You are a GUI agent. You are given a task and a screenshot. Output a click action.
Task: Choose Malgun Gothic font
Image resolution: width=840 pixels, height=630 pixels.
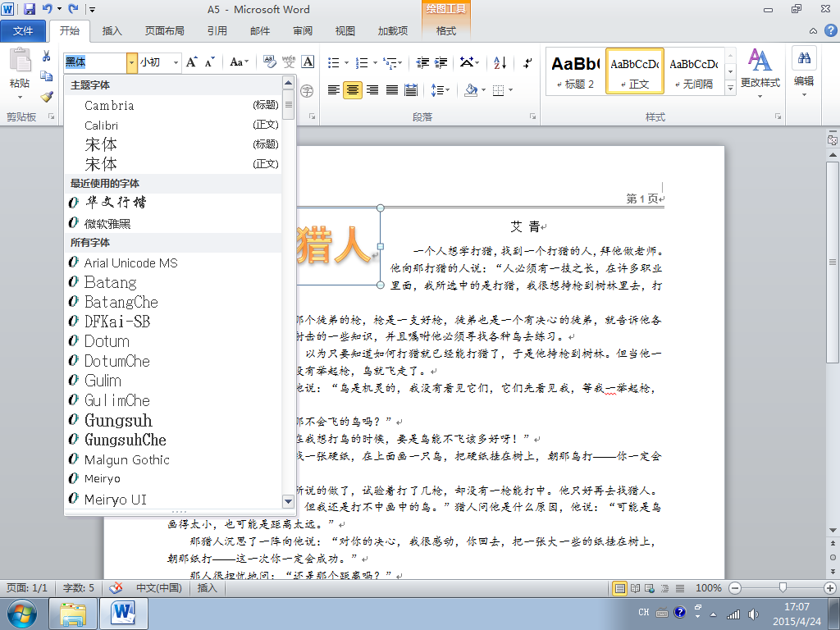click(173, 459)
